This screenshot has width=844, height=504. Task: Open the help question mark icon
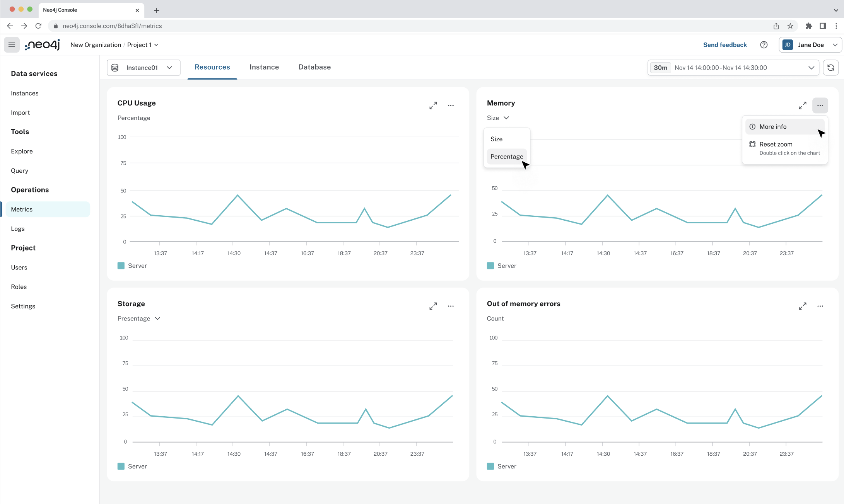764,45
